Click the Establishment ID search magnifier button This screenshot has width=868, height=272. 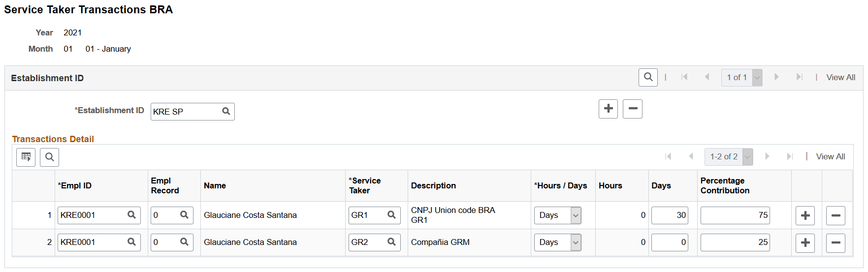click(x=648, y=77)
